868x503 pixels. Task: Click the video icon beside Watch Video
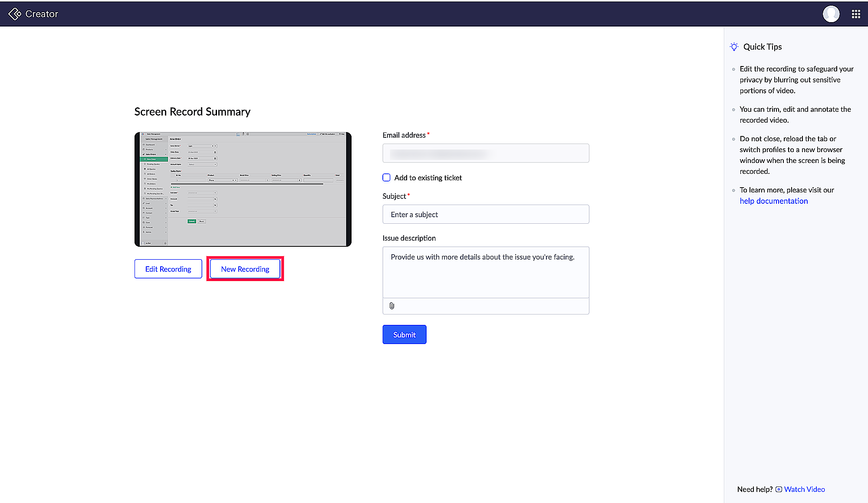779,490
